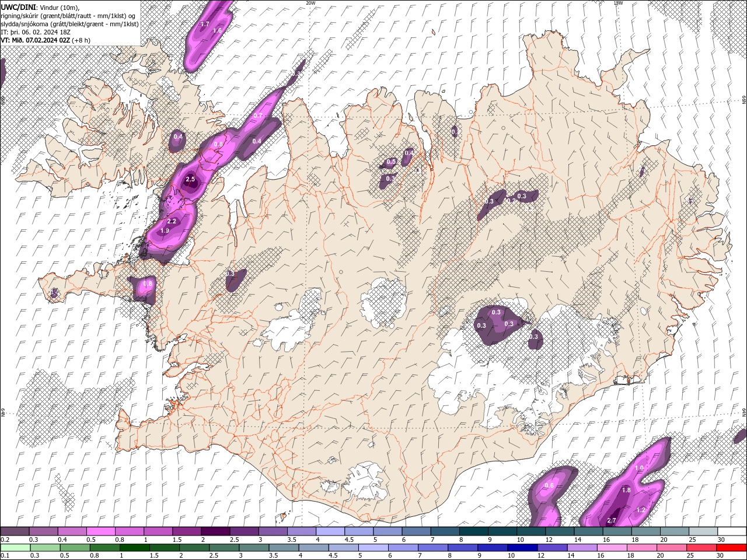
Task: Click the '0.6' value off the south coast
Action: tap(549, 486)
